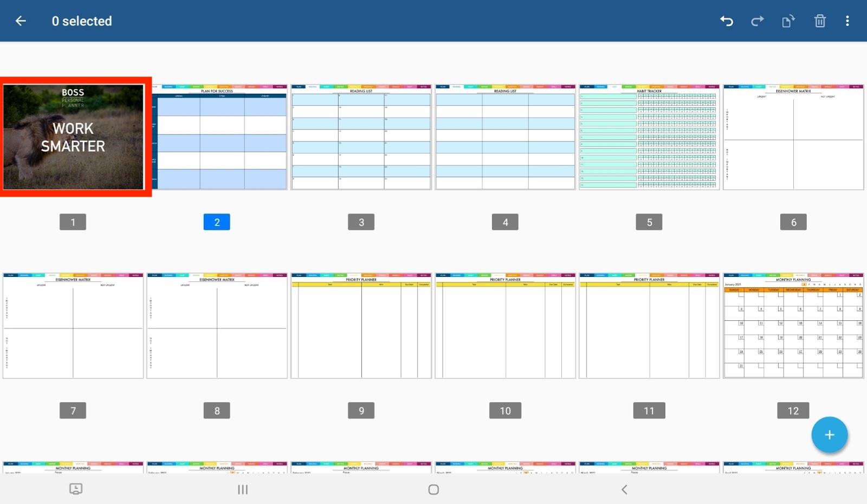Add a new page with plus button
The width and height of the screenshot is (867, 504).
(x=830, y=435)
